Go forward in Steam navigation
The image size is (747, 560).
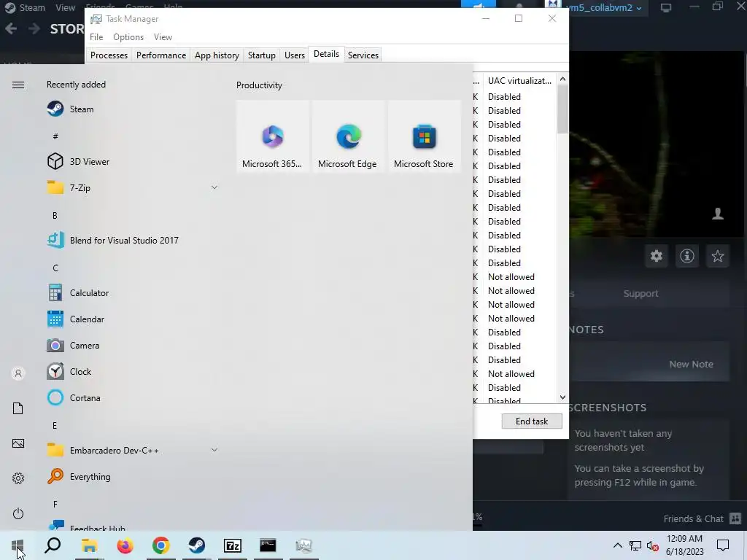(34, 29)
